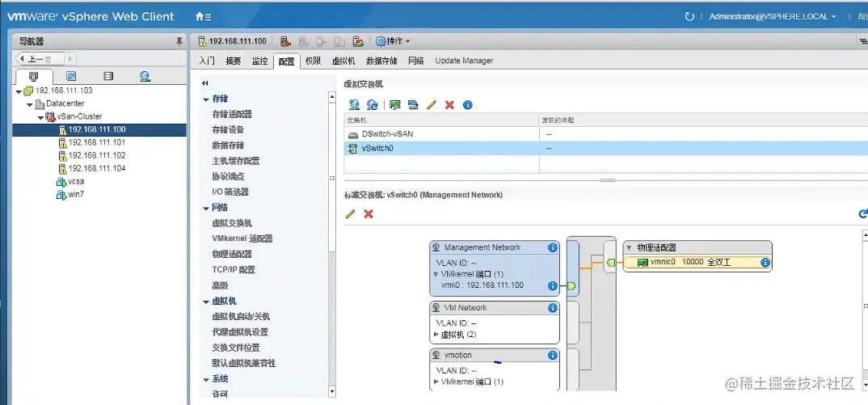Viewport: 868px width, 405px height.
Task: Collapse the configuration side menu
Action: point(204,83)
